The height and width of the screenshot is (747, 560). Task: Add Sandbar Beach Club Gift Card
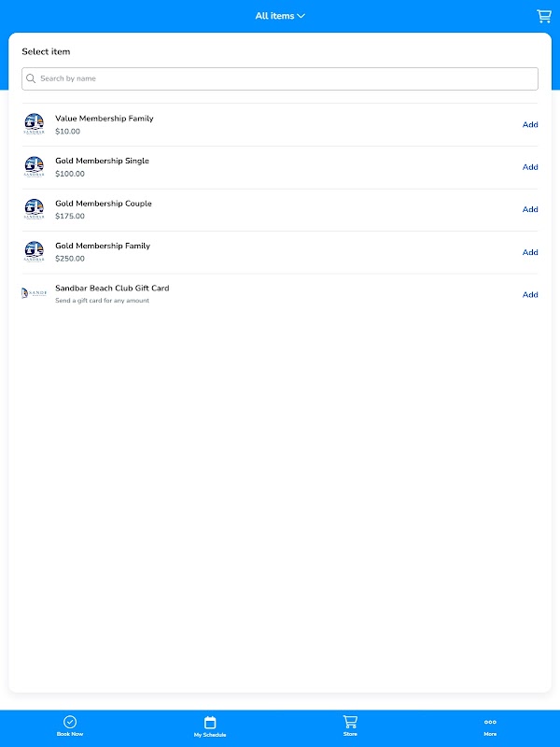(x=530, y=294)
